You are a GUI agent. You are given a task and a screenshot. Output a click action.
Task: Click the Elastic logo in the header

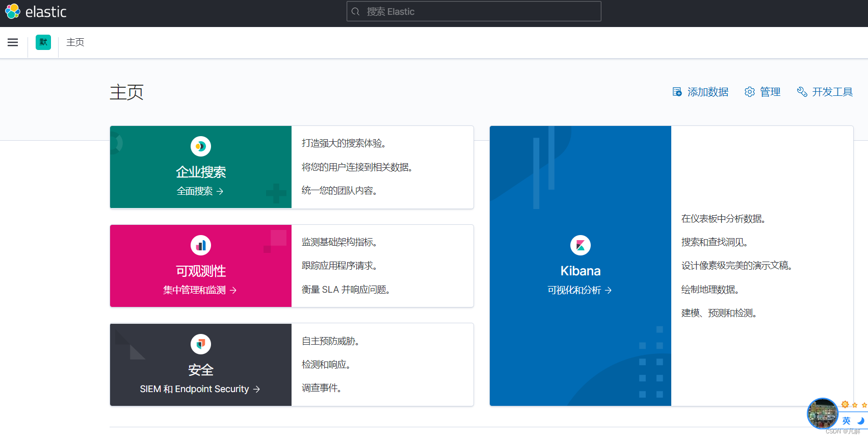(36, 11)
